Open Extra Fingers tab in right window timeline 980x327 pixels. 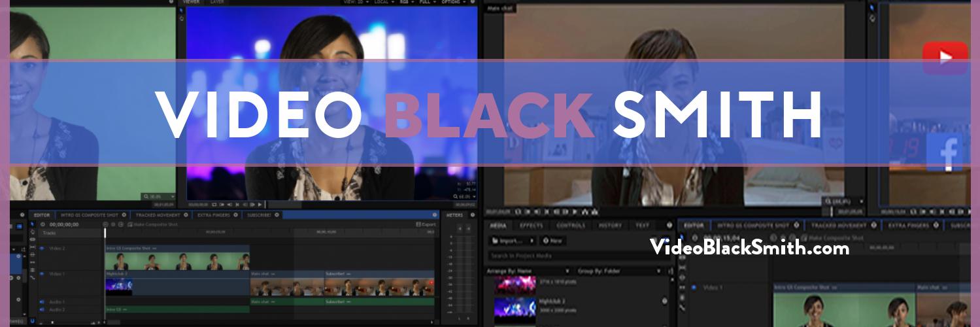tap(908, 225)
